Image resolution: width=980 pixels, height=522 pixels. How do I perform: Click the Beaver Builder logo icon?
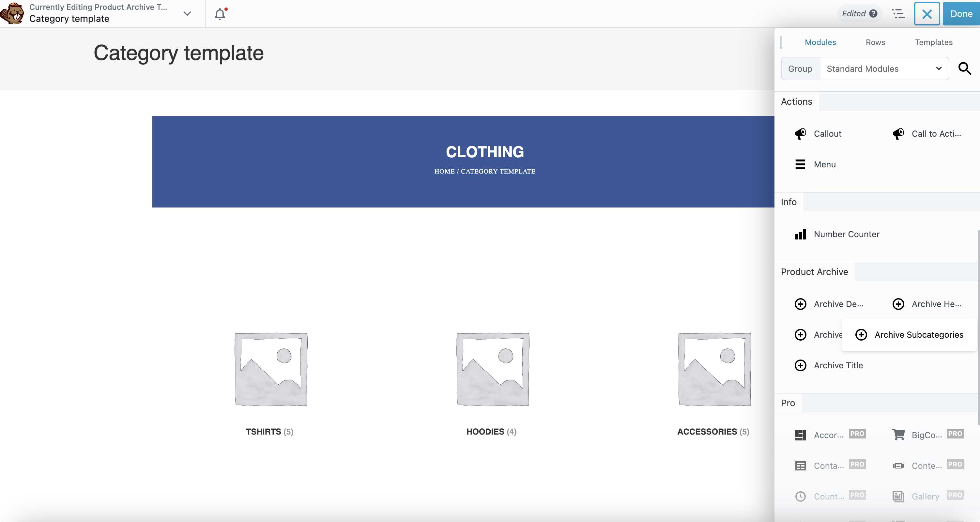pyautogui.click(x=13, y=14)
